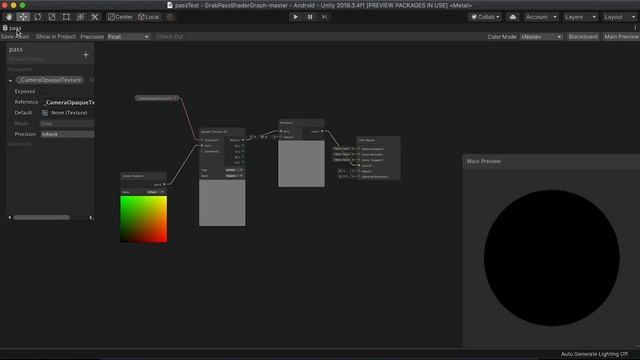Click the Default None (Texture) field
This screenshot has width=640, height=360.
68,113
